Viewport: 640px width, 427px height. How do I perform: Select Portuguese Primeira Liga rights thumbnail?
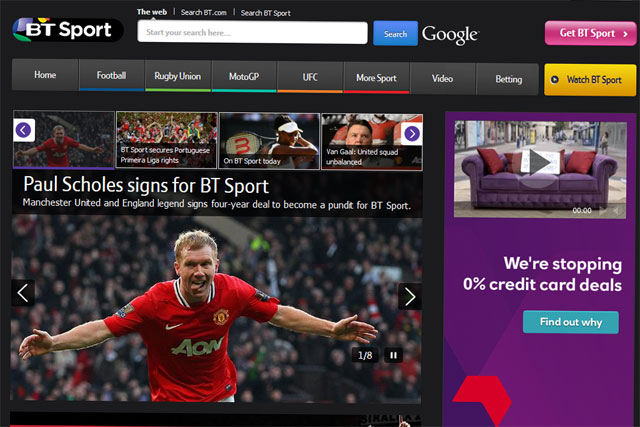point(167,140)
